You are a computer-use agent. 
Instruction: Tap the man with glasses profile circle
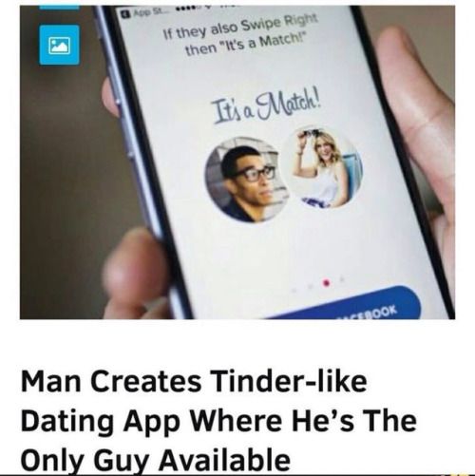point(247,180)
